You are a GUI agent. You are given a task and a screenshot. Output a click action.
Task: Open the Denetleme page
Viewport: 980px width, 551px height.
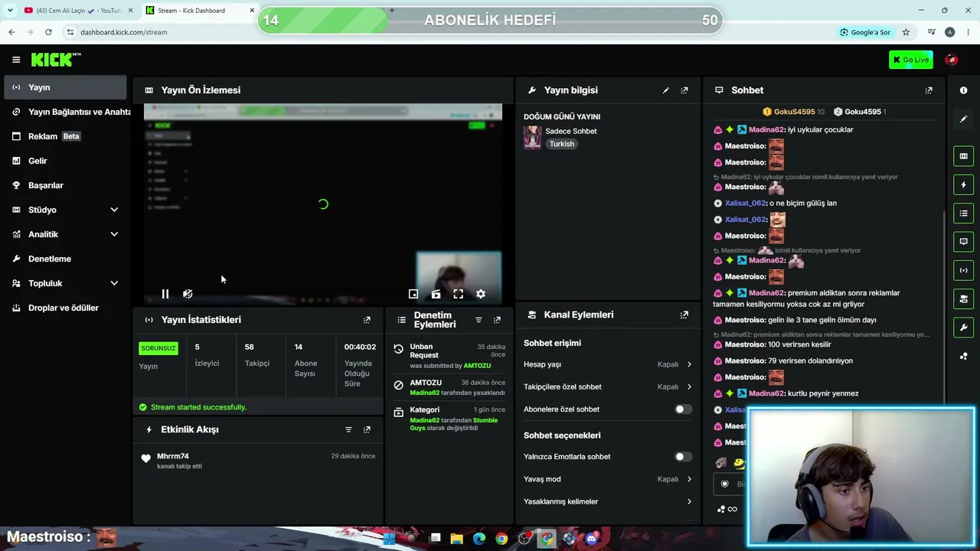(x=65, y=259)
